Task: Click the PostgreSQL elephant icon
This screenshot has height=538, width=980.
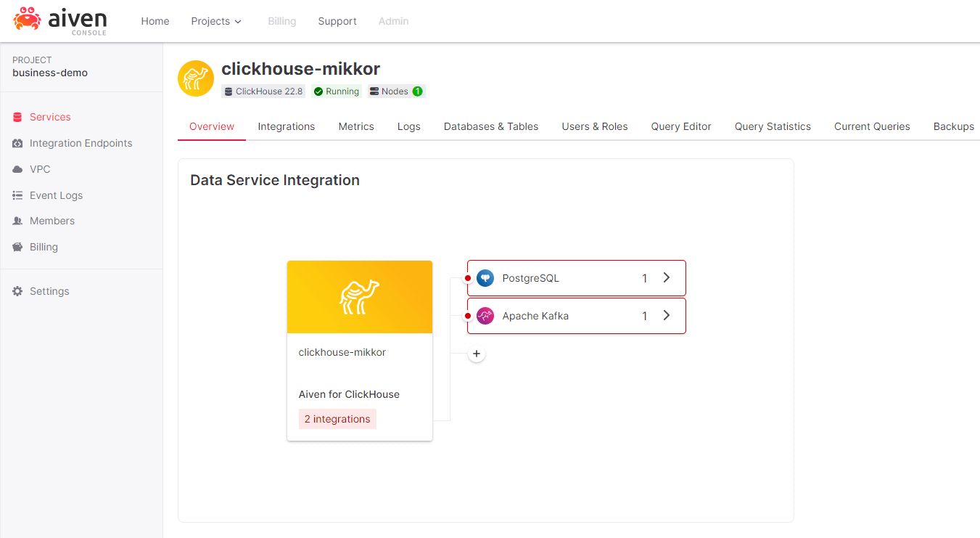Action: tap(485, 278)
